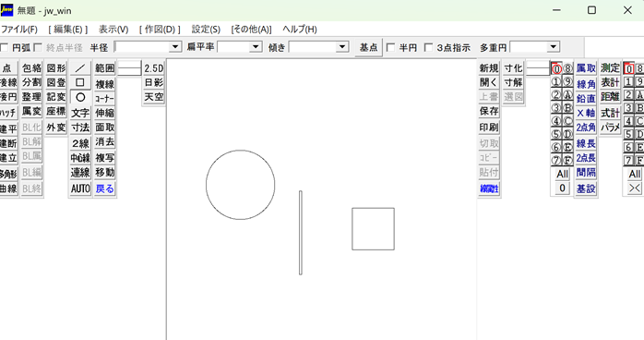This screenshot has height=340, width=644.
Task: Click the >< layer group button
Action: (x=634, y=188)
